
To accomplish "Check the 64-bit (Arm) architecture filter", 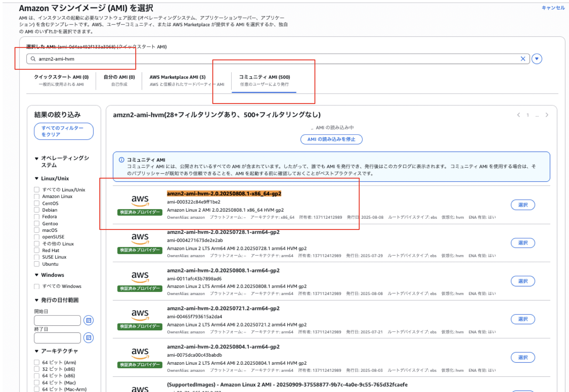I will coord(37,362).
